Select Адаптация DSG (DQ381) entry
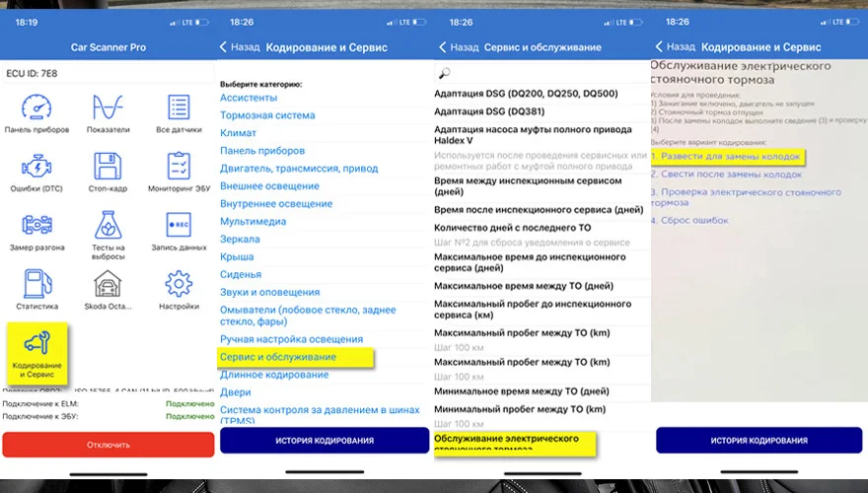 click(489, 111)
